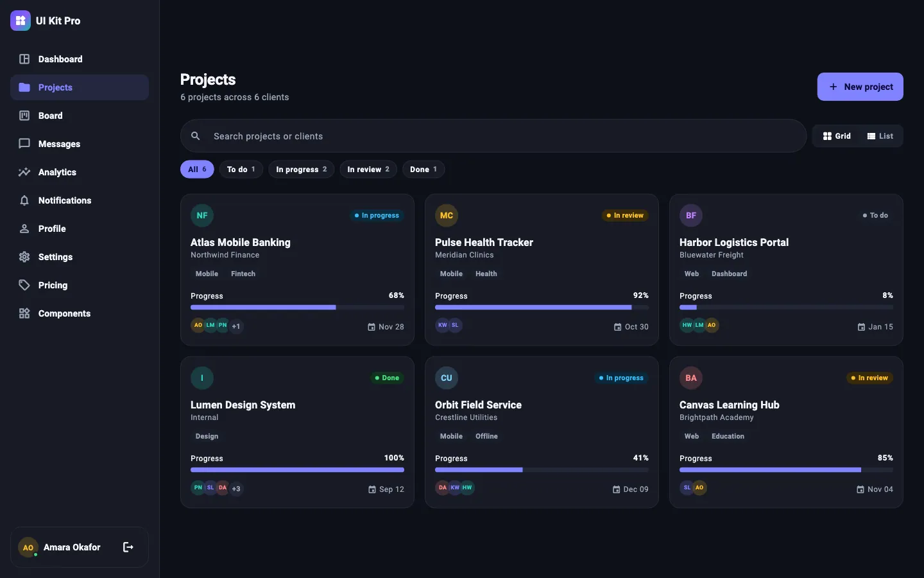924x578 pixels.
Task: Open the Atlas Mobile Banking project title
Action: click(241, 242)
